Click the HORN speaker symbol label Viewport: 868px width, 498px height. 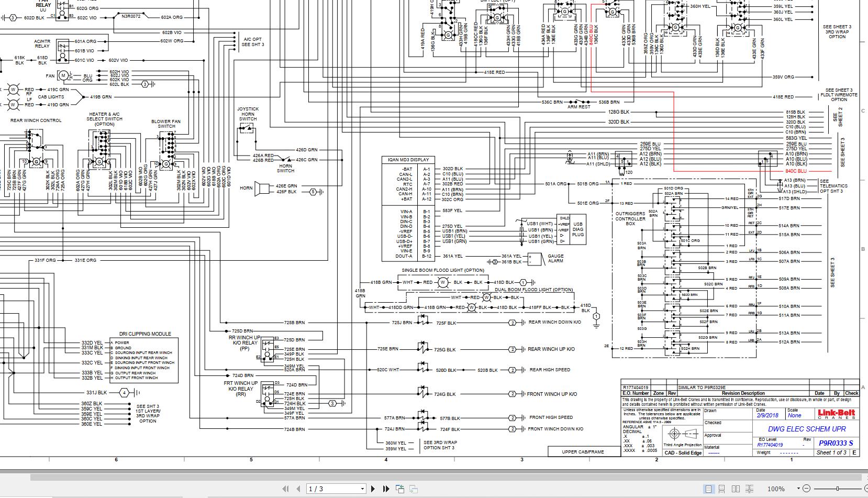(246, 188)
